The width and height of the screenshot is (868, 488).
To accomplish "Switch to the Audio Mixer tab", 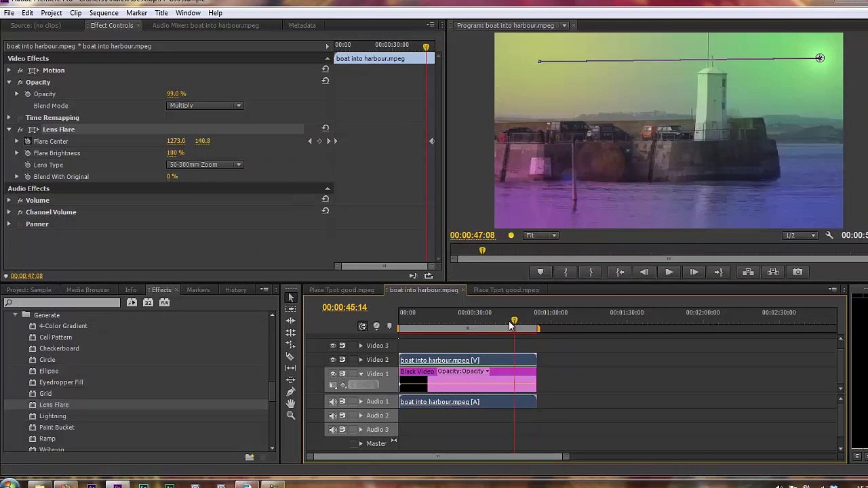I will pyautogui.click(x=205, y=26).
